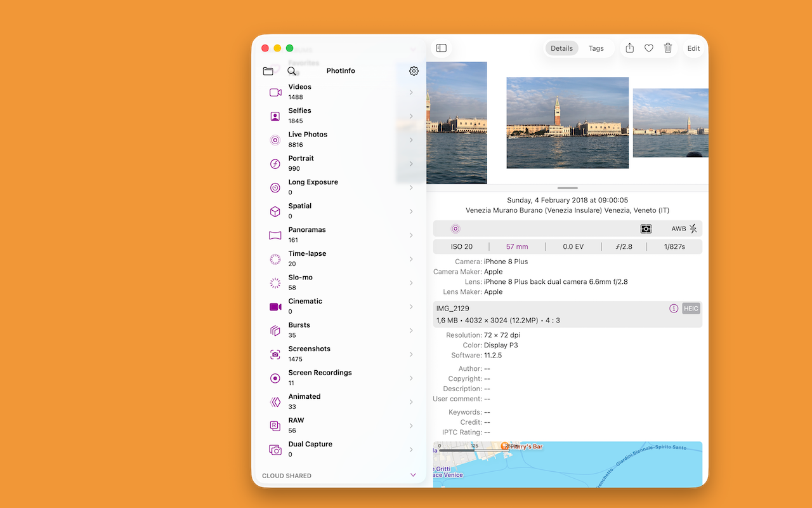Click the metering mode icon
This screenshot has height=508, width=812.
pyautogui.click(x=646, y=229)
